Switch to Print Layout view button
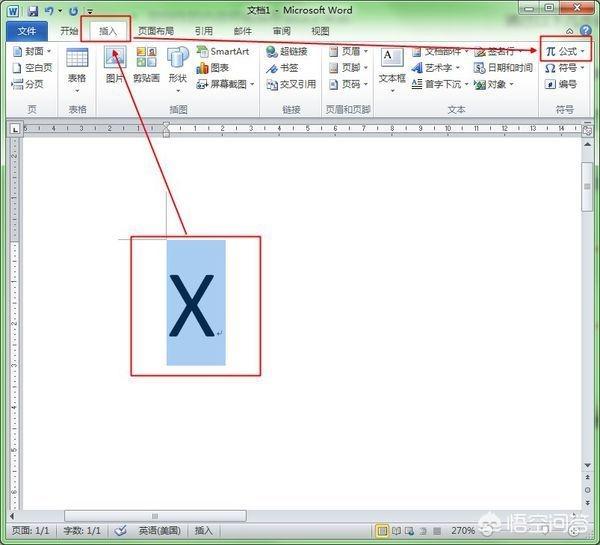Screen dimensions: 600x545 pos(382,531)
